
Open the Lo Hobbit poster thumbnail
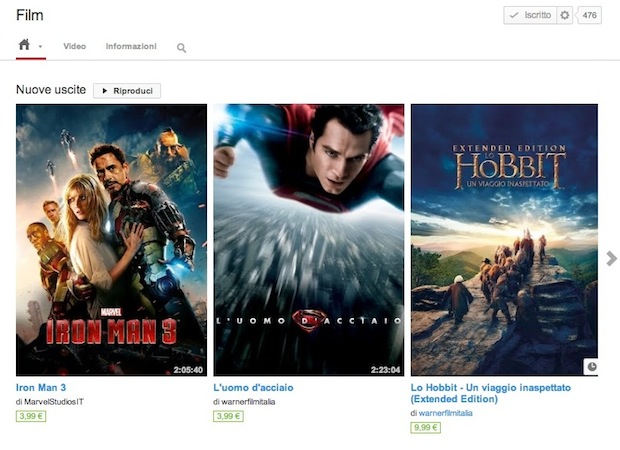click(x=505, y=239)
